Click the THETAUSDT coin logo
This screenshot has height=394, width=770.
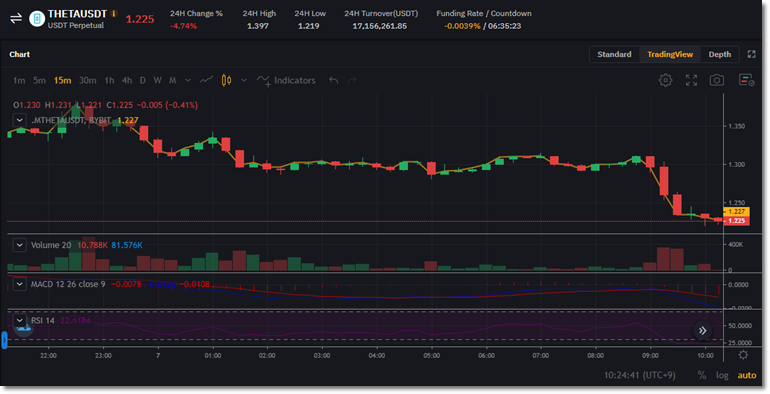tap(37, 19)
